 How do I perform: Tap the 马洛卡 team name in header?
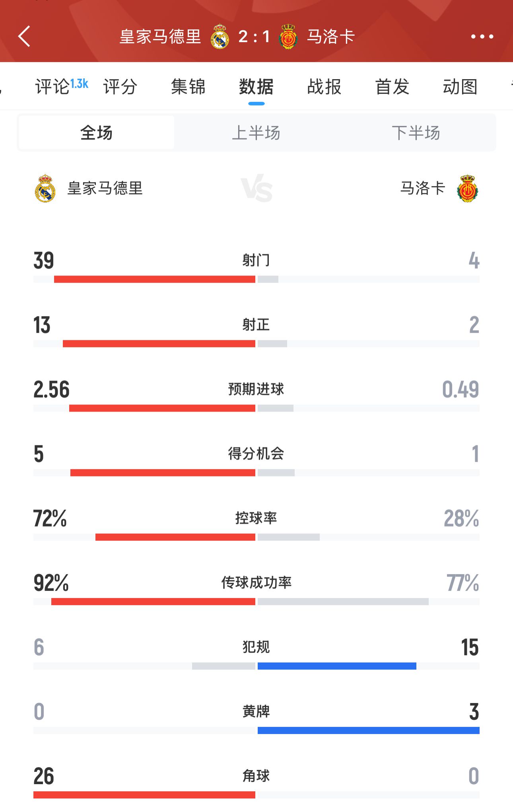331,37
